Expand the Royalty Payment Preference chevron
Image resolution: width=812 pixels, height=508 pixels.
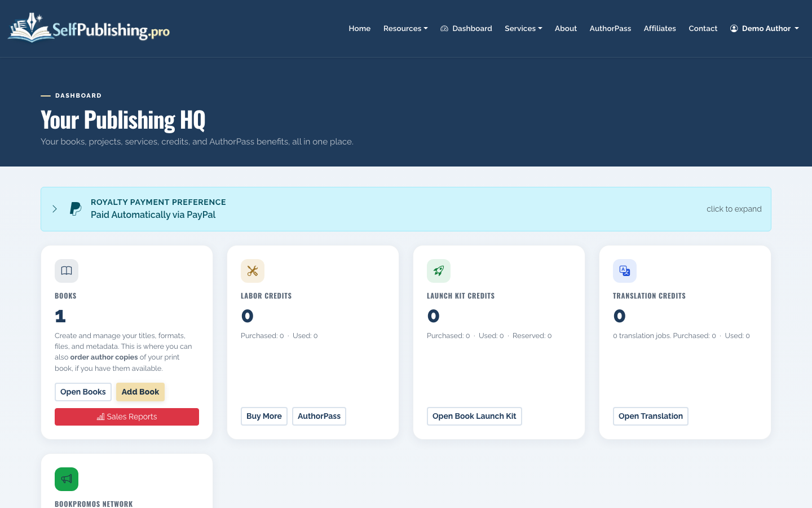[55, 209]
